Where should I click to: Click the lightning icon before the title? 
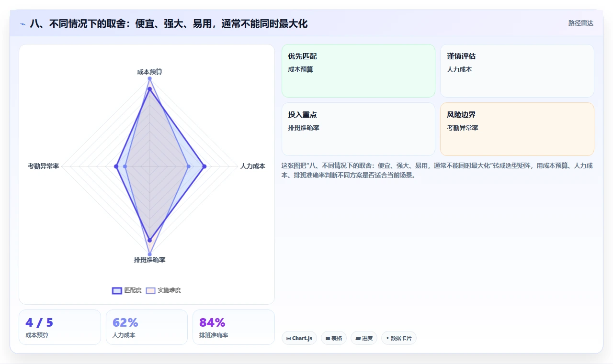coord(23,23)
